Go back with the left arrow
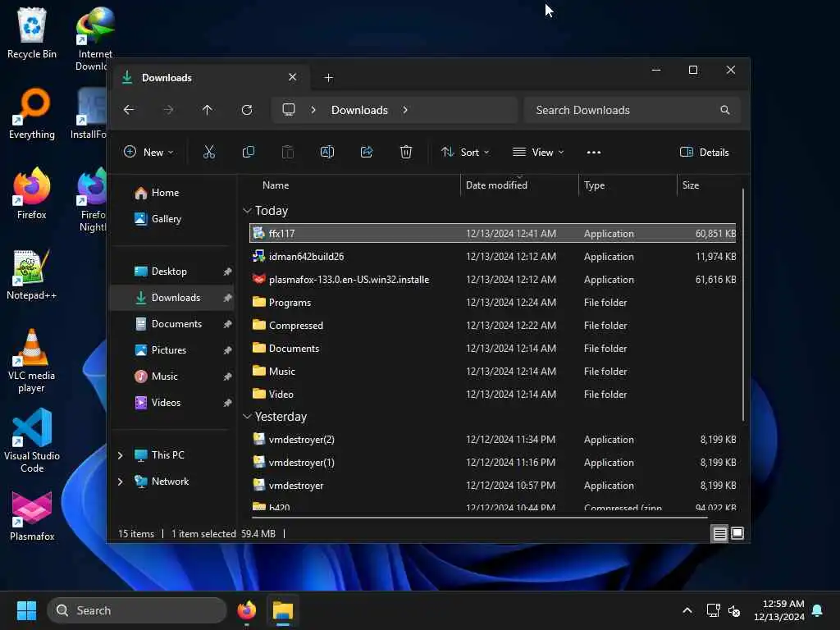This screenshot has height=630, width=840. [129, 110]
